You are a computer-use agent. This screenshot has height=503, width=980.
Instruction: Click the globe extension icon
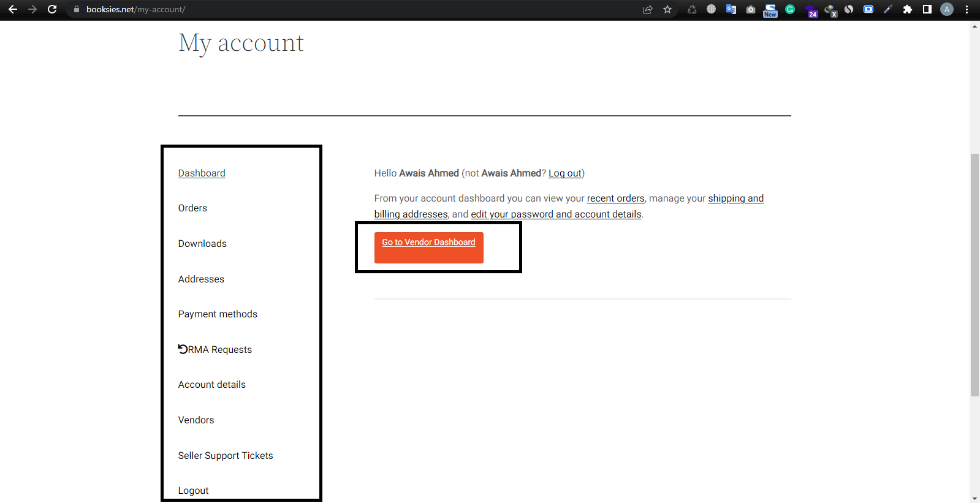point(712,9)
